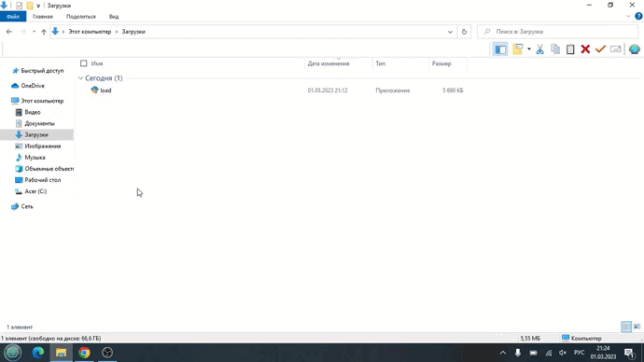644x362 pixels.
Task: Sort by the Размер column header
Action: [x=441, y=63]
